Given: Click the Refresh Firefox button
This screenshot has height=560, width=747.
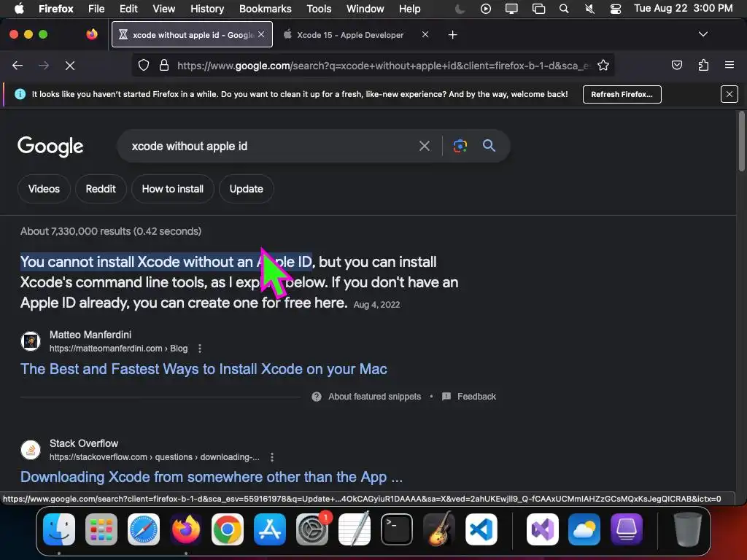Looking at the screenshot, I should [622, 94].
